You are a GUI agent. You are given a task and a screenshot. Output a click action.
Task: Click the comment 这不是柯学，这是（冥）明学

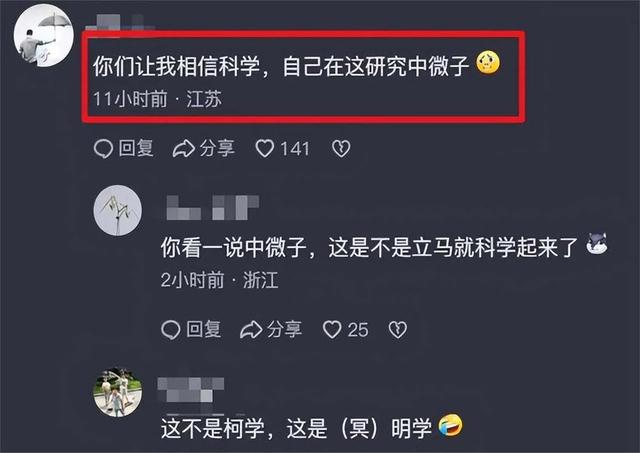(x=296, y=428)
